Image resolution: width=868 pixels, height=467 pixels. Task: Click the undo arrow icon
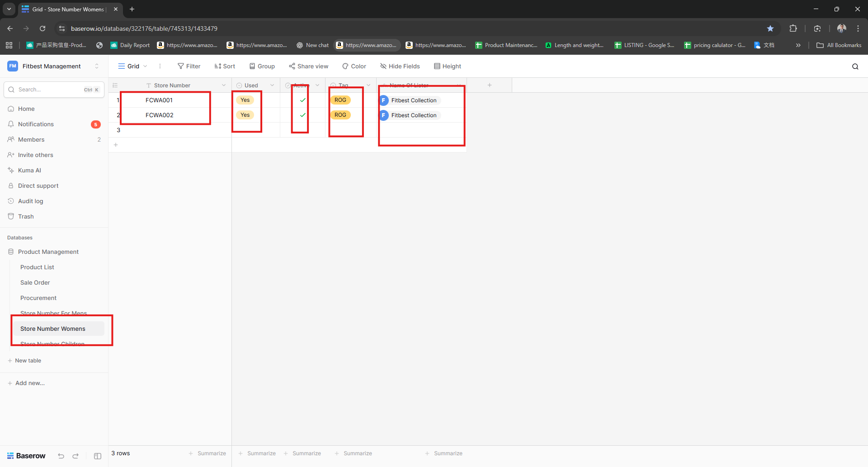[x=61, y=456]
